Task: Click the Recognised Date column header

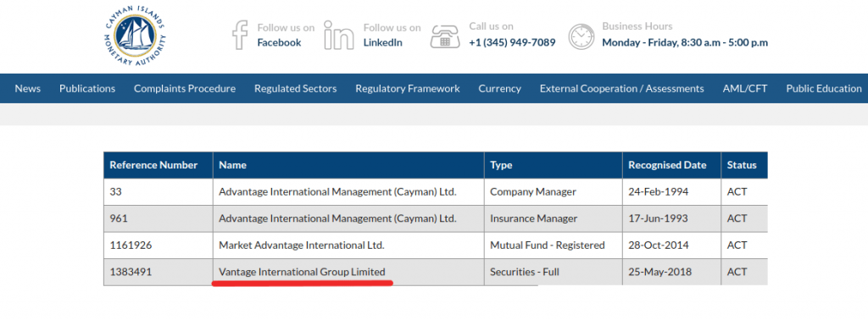Action: tap(671, 165)
